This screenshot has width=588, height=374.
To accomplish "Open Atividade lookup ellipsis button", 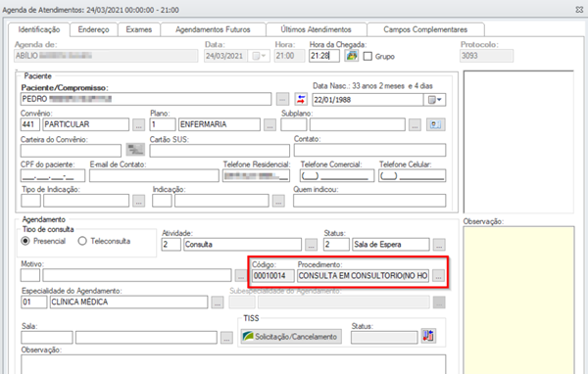I will tap(311, 245).
